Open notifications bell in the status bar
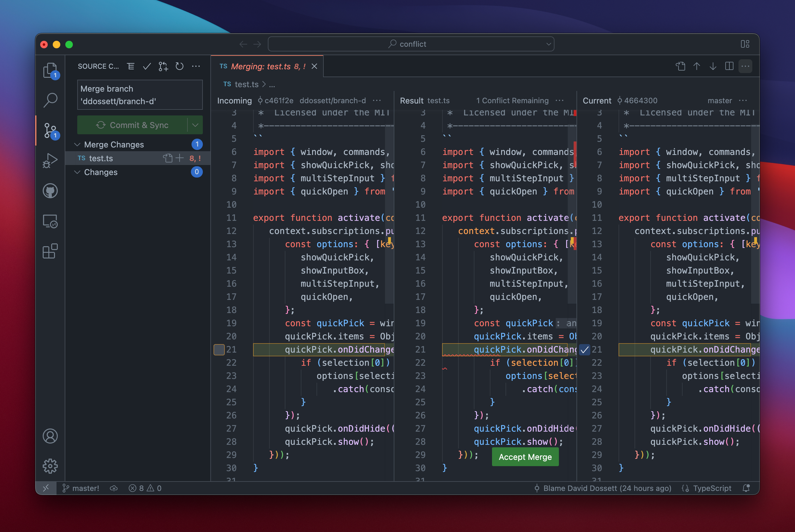 click(x=746, y=488)
